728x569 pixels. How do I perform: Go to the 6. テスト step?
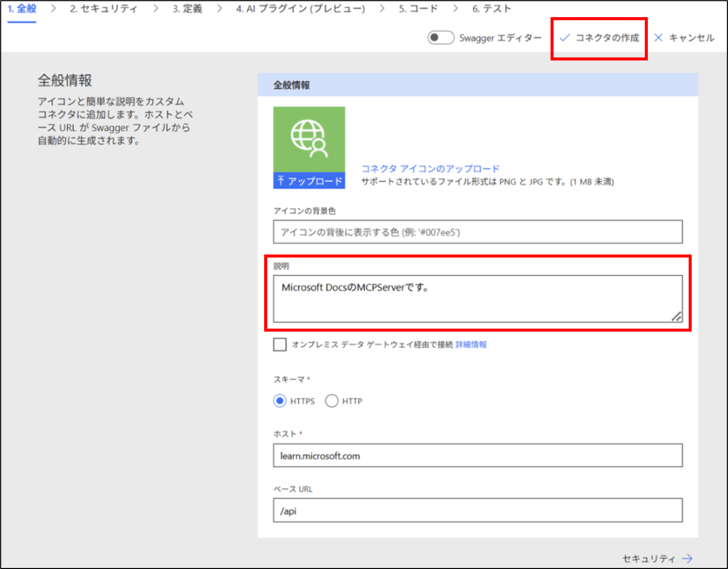click(x=492, y=9)
